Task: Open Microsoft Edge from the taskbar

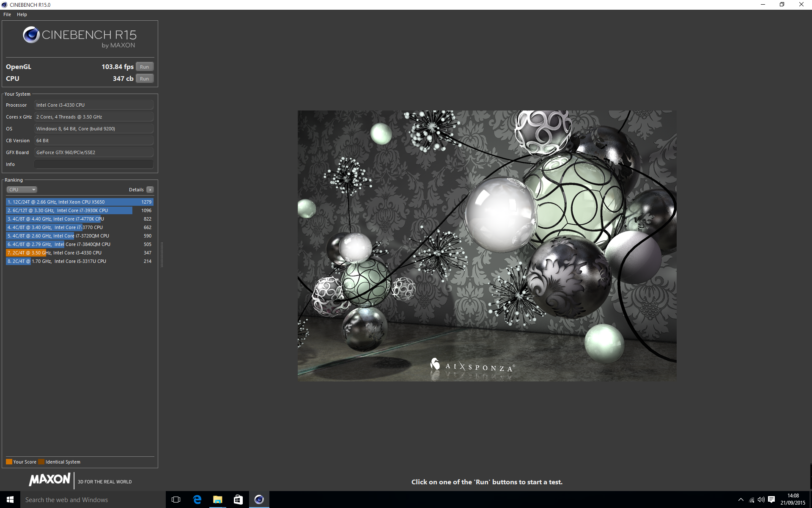Action: 197,500
